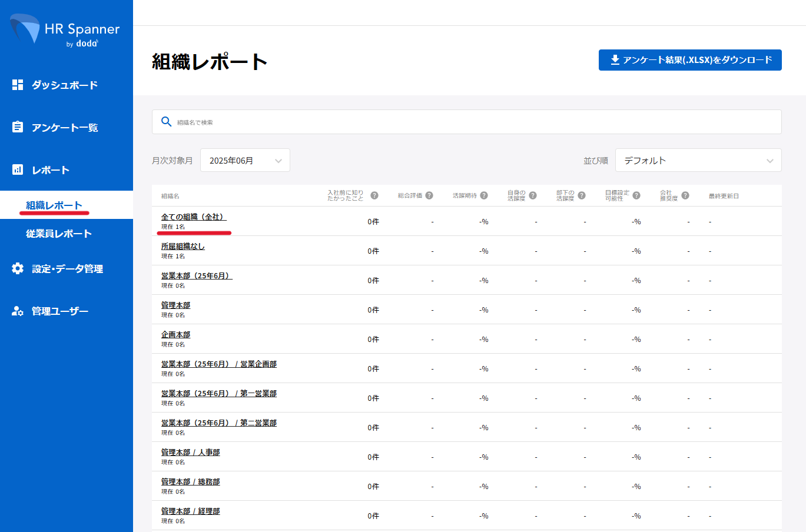Viewport: 806px width, 532px height.
Task: Open the 月次対象月 dropdown showing 2025年06月
Action: (245, 159)
